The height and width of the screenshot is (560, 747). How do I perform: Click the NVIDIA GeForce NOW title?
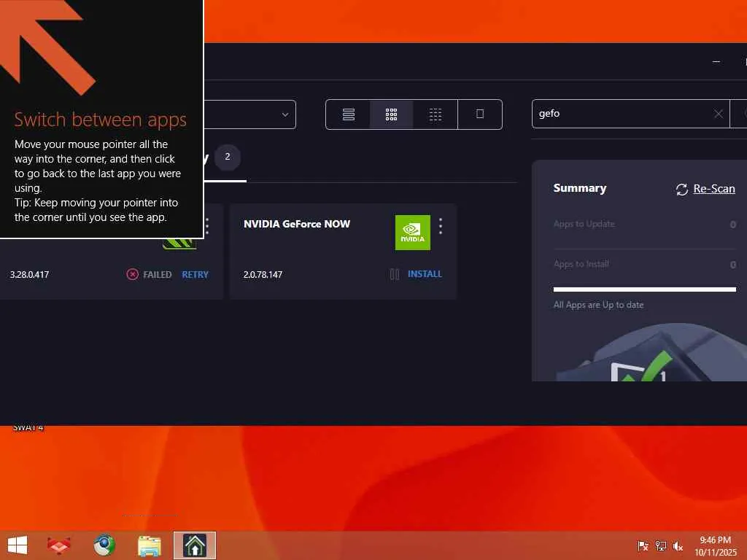(297, 224)
